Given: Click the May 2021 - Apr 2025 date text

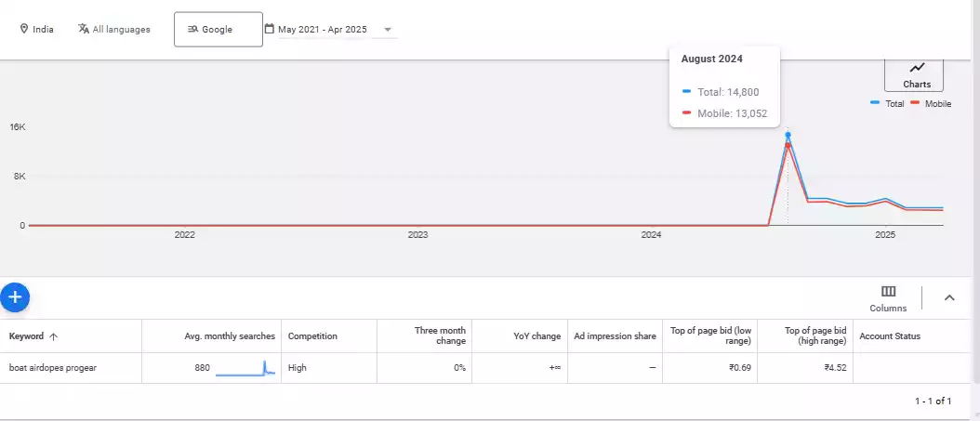Looking at the screenshot, I should coord(322,30).
